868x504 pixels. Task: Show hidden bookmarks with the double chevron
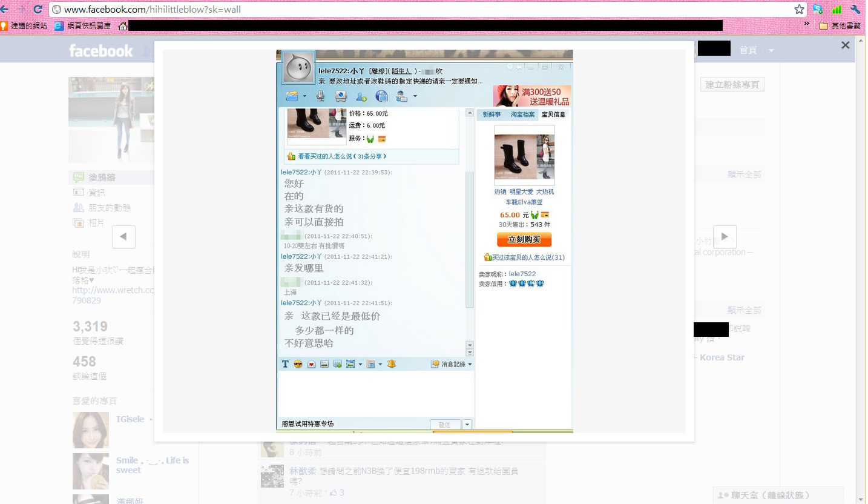coord(807,24)
